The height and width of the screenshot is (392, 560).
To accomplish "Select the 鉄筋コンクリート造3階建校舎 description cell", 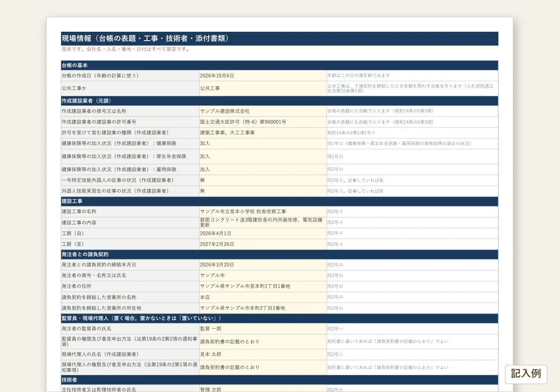I will [263, 222].
